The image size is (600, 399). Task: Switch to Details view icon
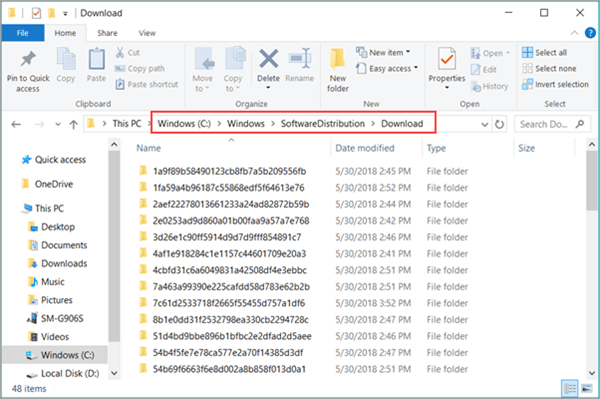(570, 389)
